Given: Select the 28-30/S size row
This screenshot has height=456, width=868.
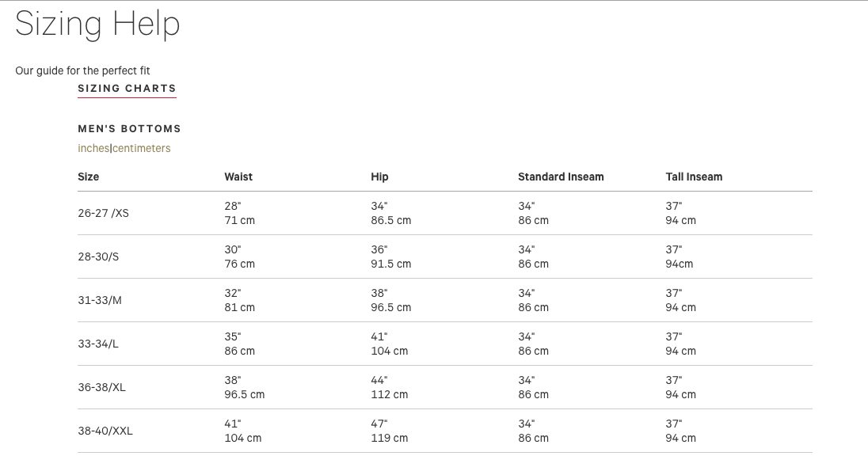Looking at the screenshot, I should pyautogui.click(x=98, y=256).
